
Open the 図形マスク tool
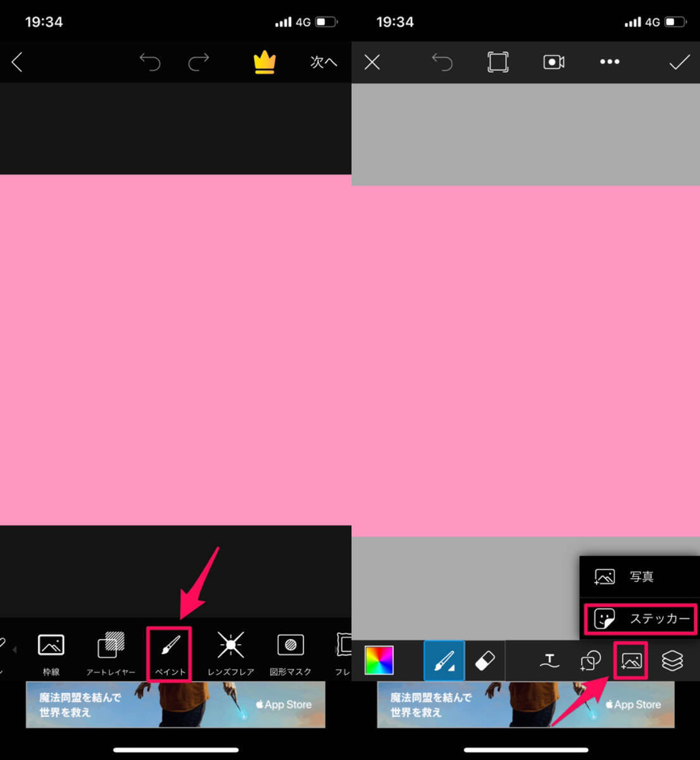click(x=291, y=654)
